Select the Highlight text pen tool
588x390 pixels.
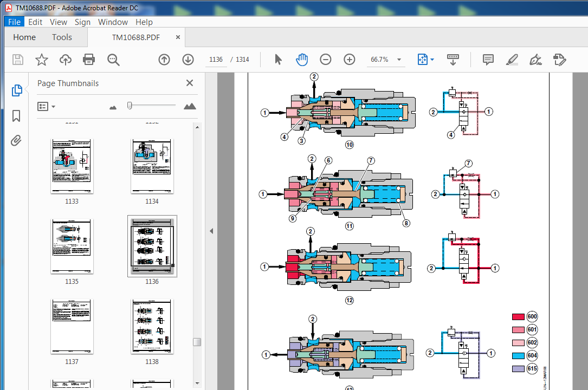pos(512,60)
